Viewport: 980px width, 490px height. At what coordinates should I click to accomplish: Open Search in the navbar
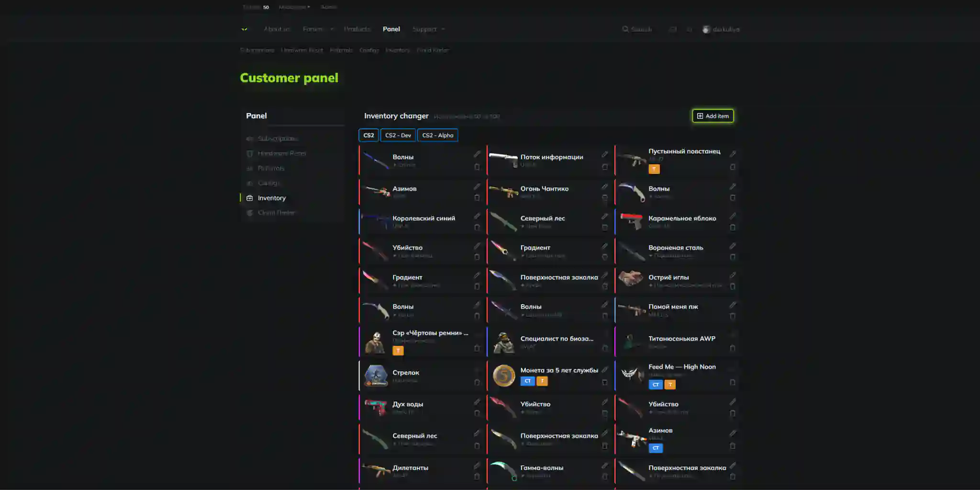tap(637, 29)
